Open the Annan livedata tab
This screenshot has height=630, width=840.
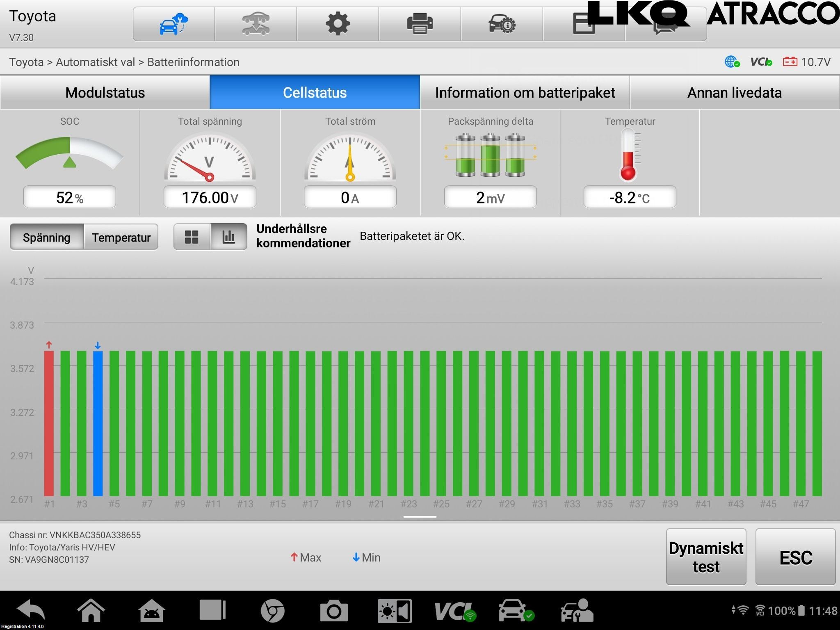(x=734, y=93)
